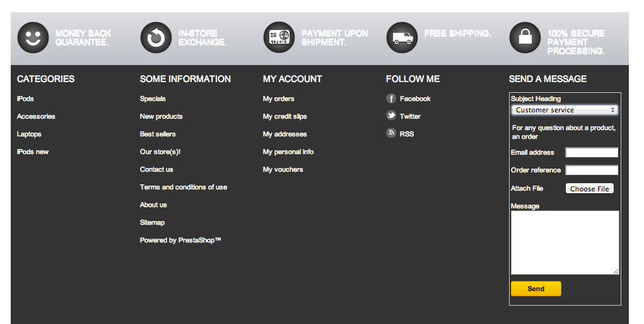The width and height of the screenshot is (644, 324).
Task: Click the in-store exchange circular arrow icon
Action: tap(156, 37)
